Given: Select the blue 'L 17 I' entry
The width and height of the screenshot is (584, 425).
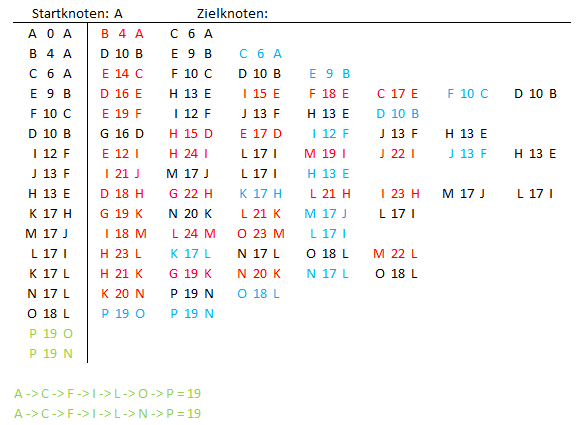Looking at the screenshot, I should click(329, 234).
